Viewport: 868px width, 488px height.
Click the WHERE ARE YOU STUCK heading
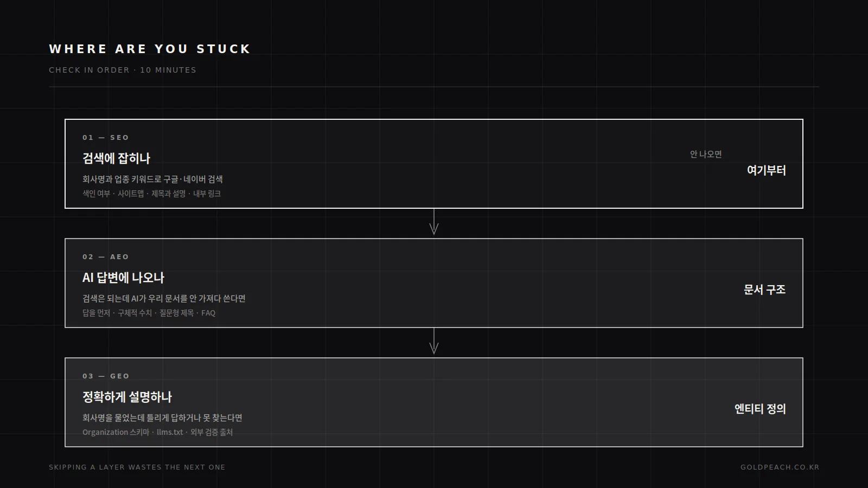(x=150, y=49)
